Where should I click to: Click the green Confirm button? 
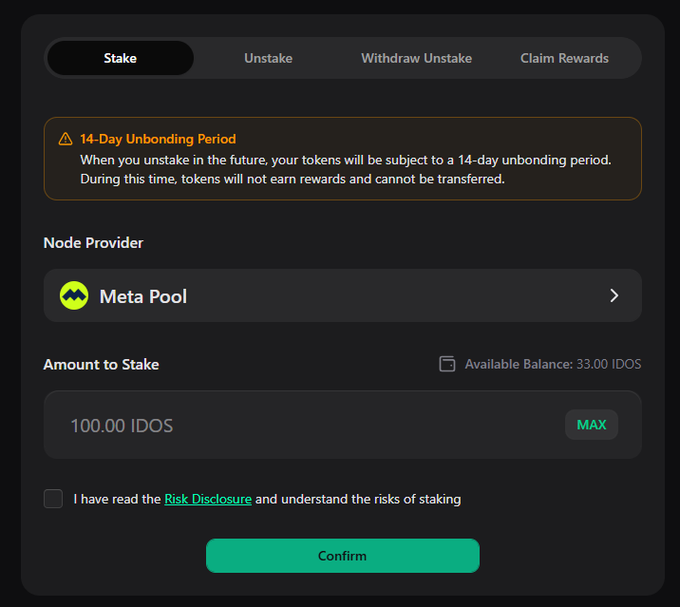tap(342, 556)
